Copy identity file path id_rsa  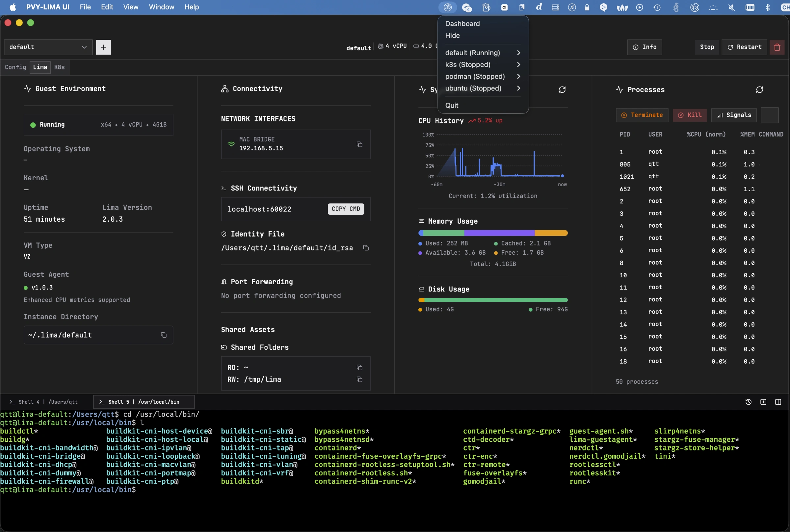[366, 248]
